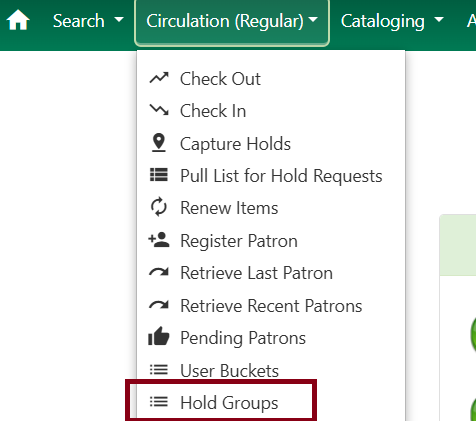Screen dimensions: 476x421
Task: Click the Circulation (Regular) dropdown caret
Action: [313, 20]
